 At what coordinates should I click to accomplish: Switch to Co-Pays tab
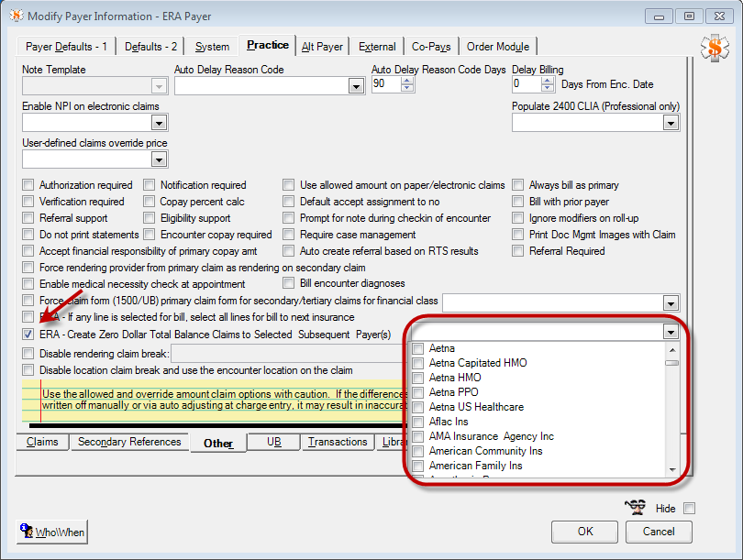431,47
